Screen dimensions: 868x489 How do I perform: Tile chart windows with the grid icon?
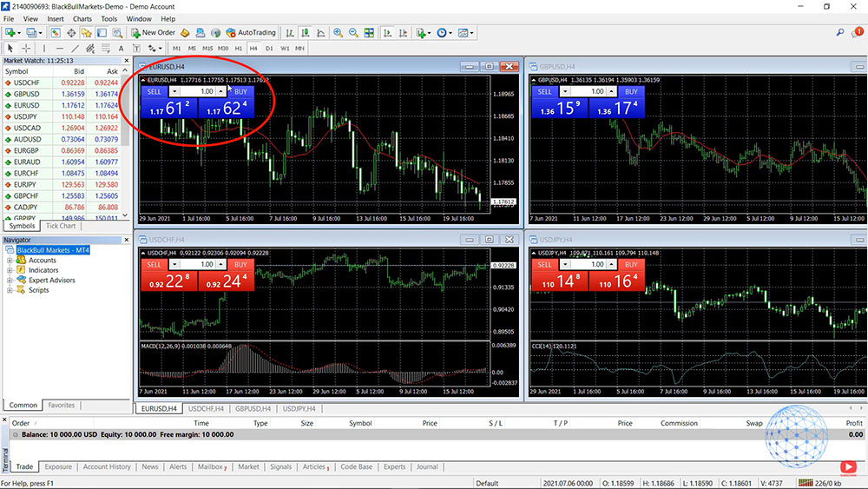pos(369,33)
